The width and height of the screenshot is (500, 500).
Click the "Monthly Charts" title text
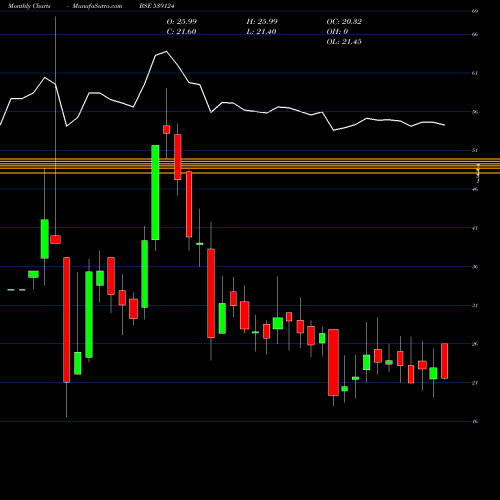pyautogui.click(x=29, y=6)
